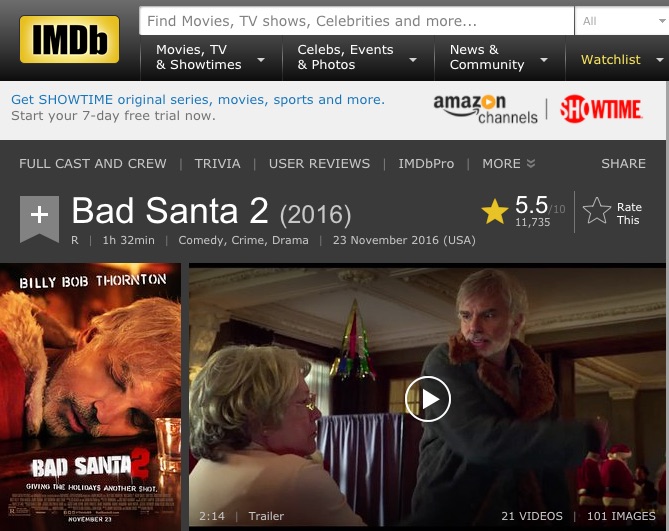Screen dimensions: 669x531
Task: Open the Showtime logo ad
Action: pyautogui.click(x=601, y=109)
